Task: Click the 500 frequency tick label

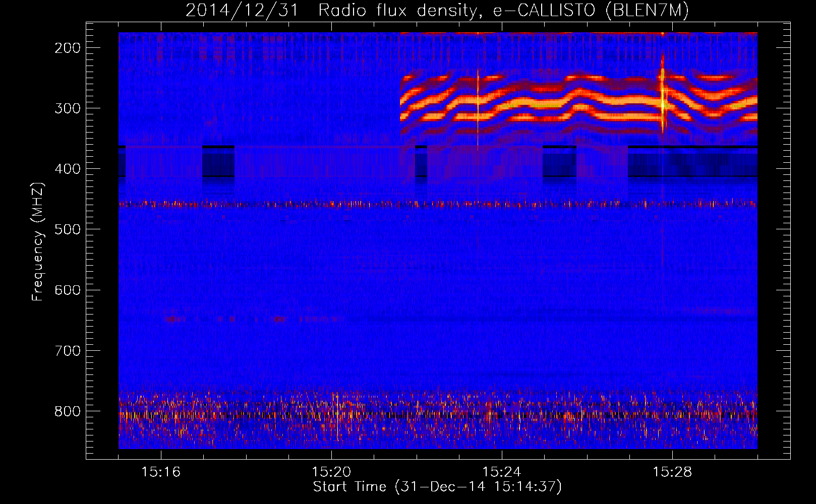Action: click(67, 229)
